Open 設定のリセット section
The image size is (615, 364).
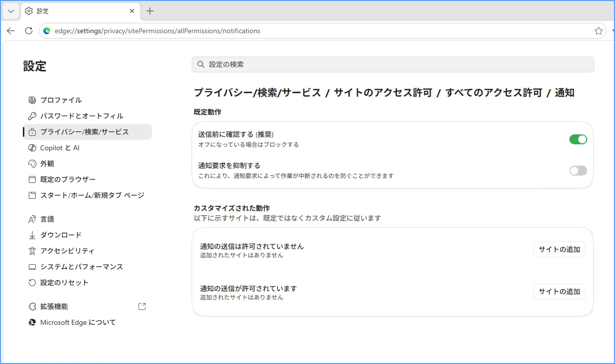pos(87,283)
